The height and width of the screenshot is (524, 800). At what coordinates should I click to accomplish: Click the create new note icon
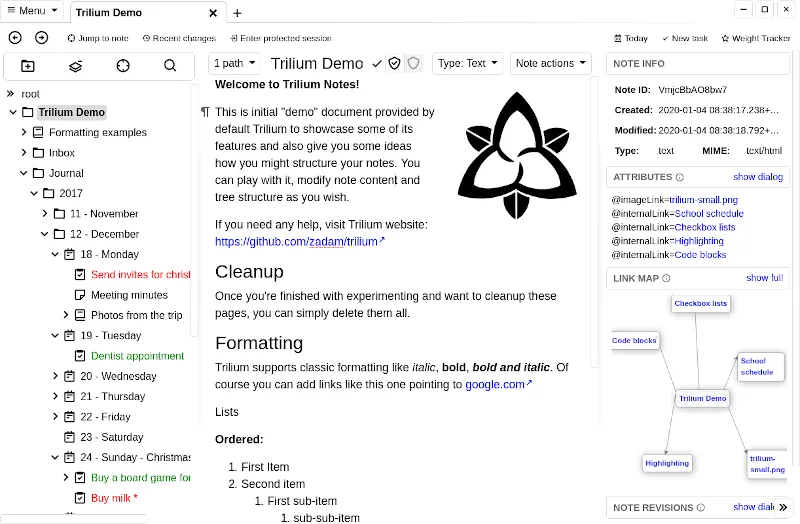click(27, 66)
